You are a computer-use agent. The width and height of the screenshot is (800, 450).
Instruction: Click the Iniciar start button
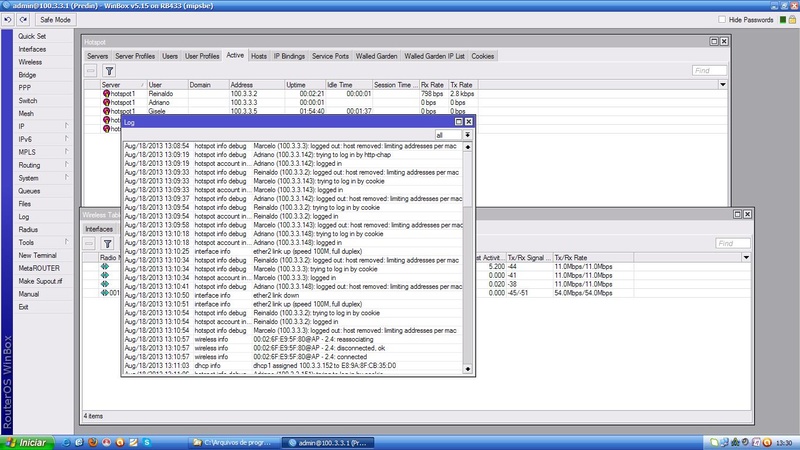[27, 442]
